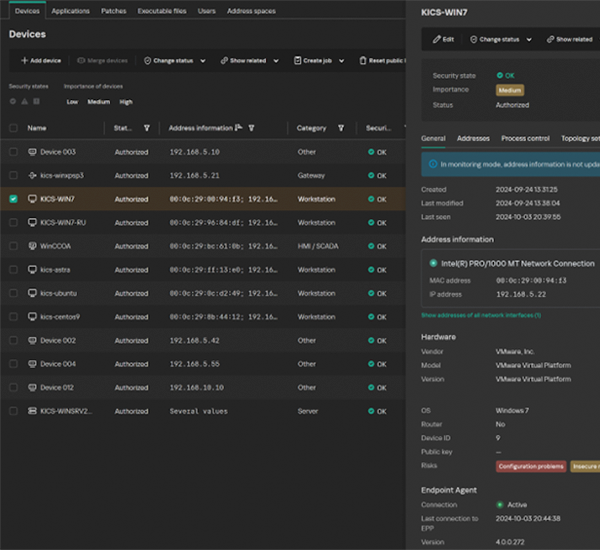Image resolution: width=600 pixels, height=550 pixels.
Task: Switch to the Executable files tab
Action: [162, 11]
